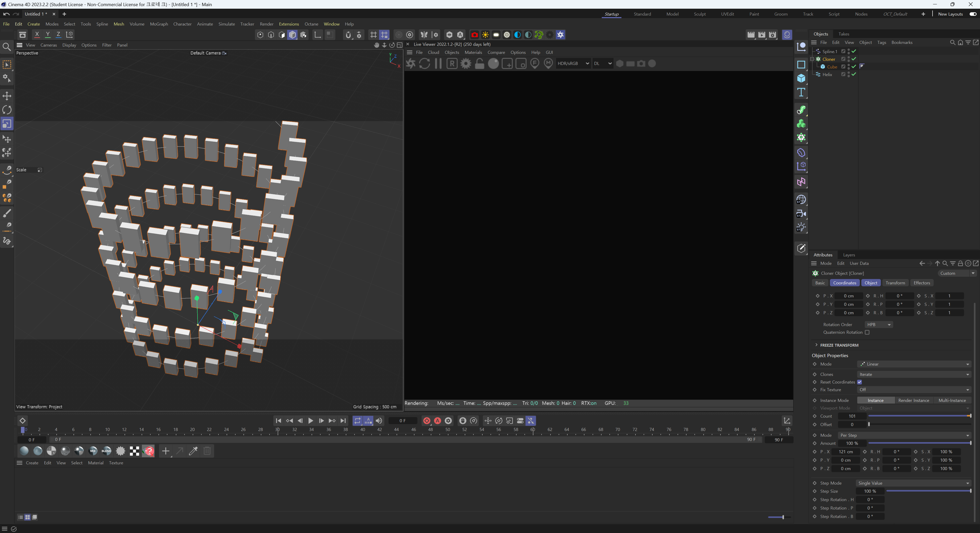This screenshot has width=980, height=533.
Task: Open the MoGraph menu
Action: click(x=159, y=24)
